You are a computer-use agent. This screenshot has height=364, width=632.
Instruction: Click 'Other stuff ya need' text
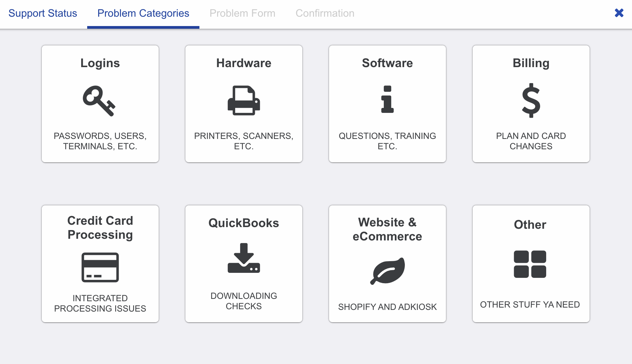coord(530,305)
